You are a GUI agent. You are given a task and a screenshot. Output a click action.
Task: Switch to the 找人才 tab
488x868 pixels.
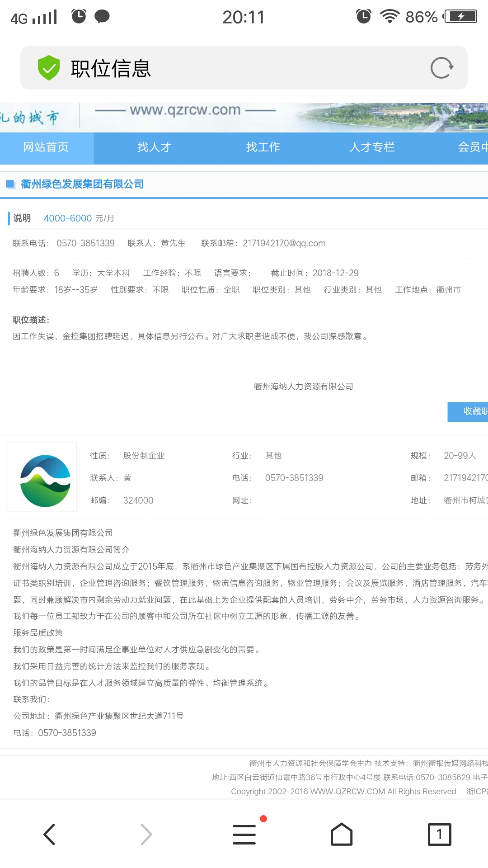coord(155,147)
